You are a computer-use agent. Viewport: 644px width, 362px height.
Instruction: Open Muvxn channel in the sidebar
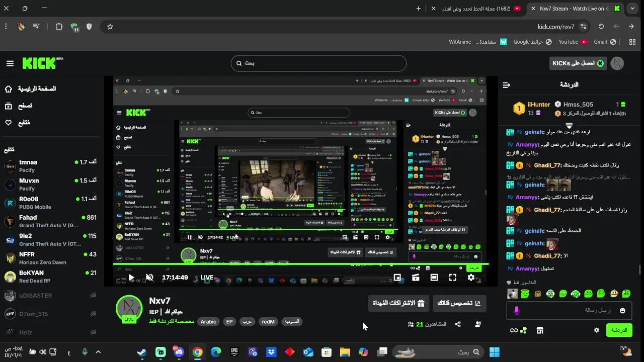tap(50, 185)
